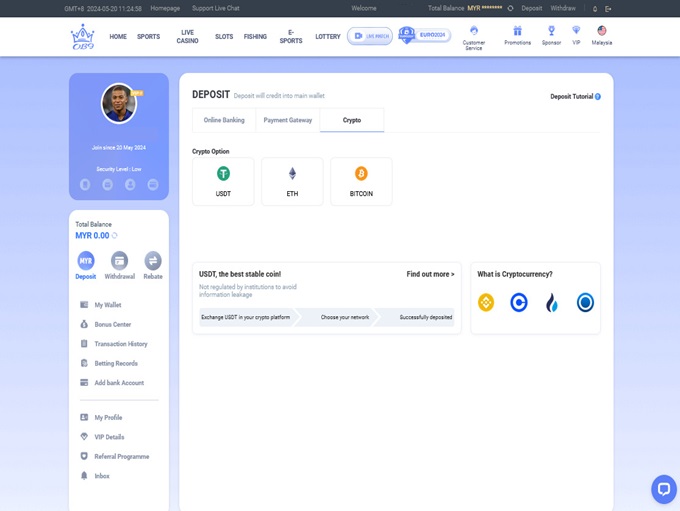
Task: Click the profile avatar picture
Action: pyautogui.click(x=119, y=104)
